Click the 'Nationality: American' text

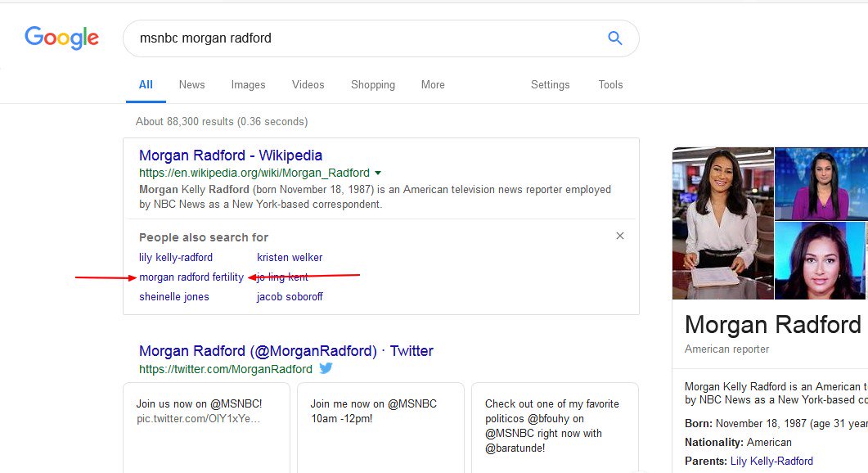(738, 443)
